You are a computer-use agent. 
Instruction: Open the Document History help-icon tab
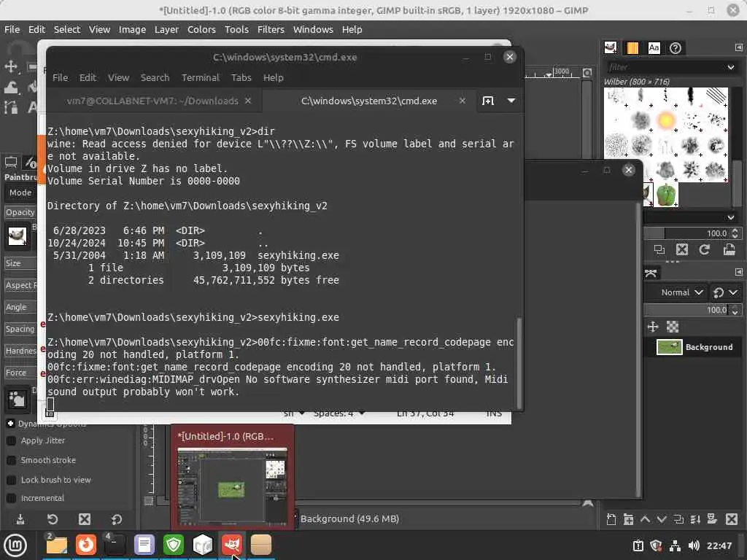[x=675, y=47]
